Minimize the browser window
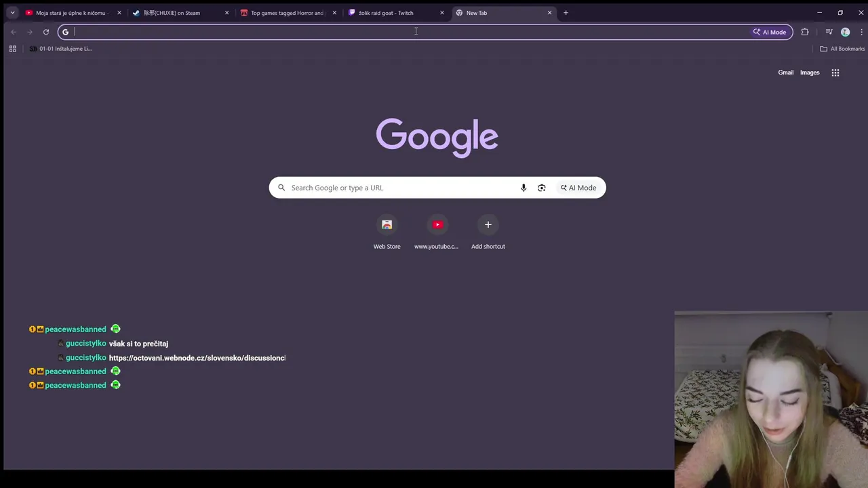 pyautogui.click(x=819, y=12)
